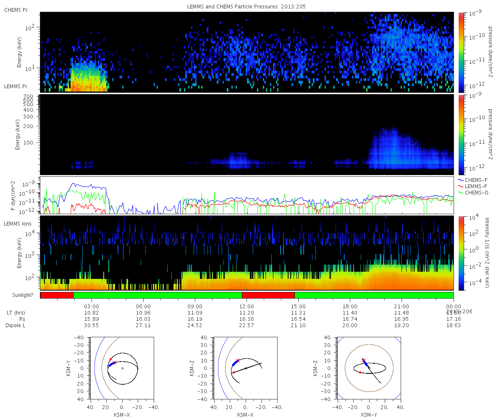Click the LEMMS pressure colorbar beside the second panel
This screenshot has width=504, height=420.
tap(461, 135)
